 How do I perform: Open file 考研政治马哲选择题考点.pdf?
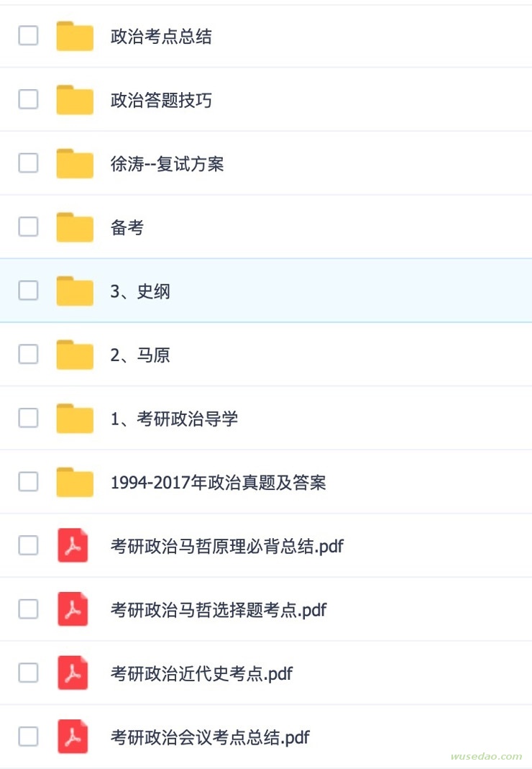pos(219,610)
